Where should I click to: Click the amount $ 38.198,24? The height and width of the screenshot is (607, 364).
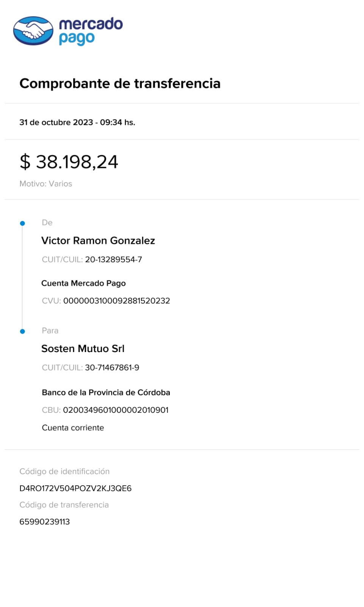69,162
